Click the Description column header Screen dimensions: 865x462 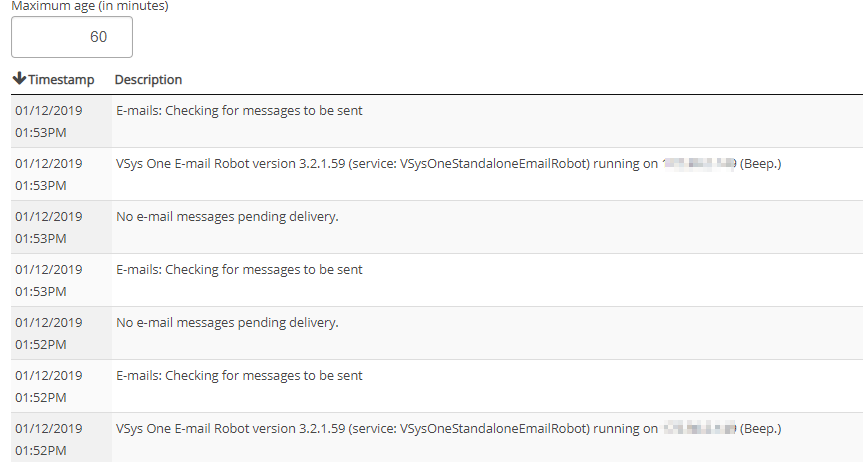pyautogui.click(x=148, y=79)
